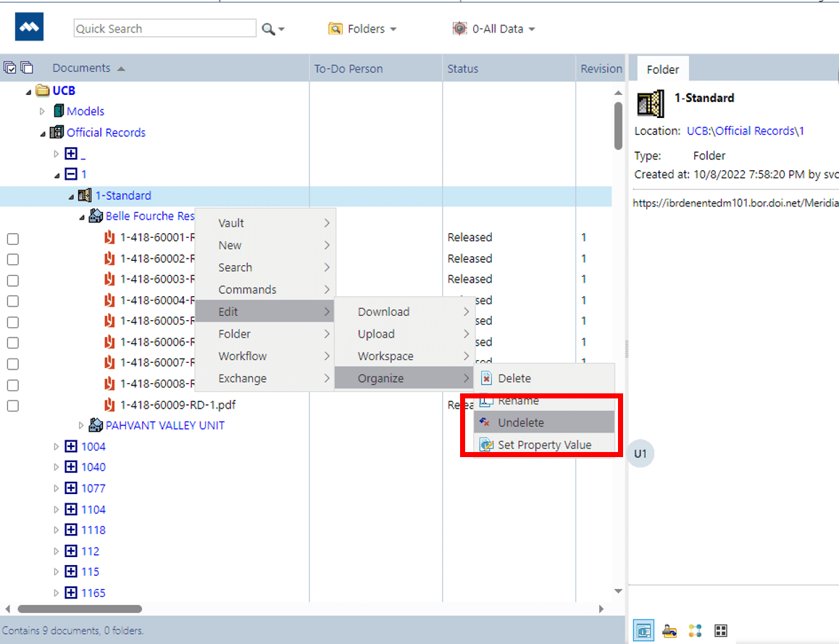Open the references diagram panel icon
The width and height of the screenshot is (839, 644).
pyautogui.click(x=695, y=630)
